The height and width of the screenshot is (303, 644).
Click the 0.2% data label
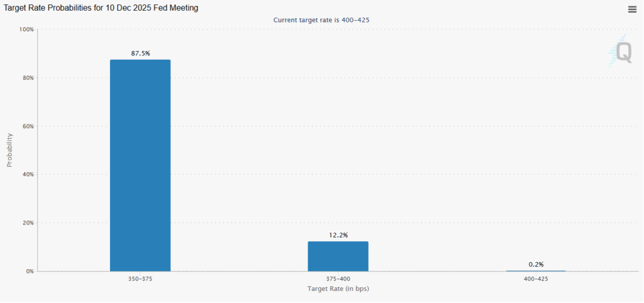[x=536, y=264]
